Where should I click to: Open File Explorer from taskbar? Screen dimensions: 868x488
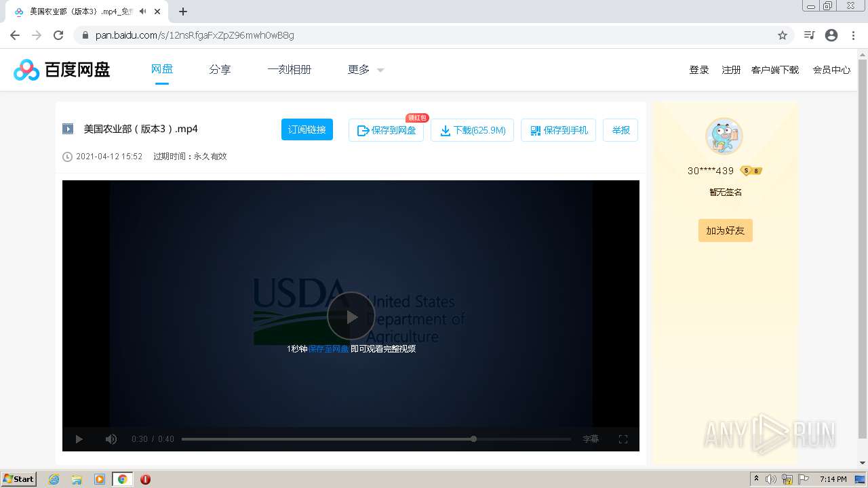pyautogui.click(x=77, y=479)
